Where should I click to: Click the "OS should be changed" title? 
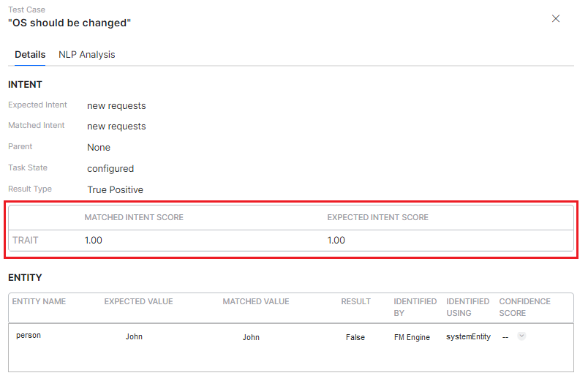[x=69, y=23]
